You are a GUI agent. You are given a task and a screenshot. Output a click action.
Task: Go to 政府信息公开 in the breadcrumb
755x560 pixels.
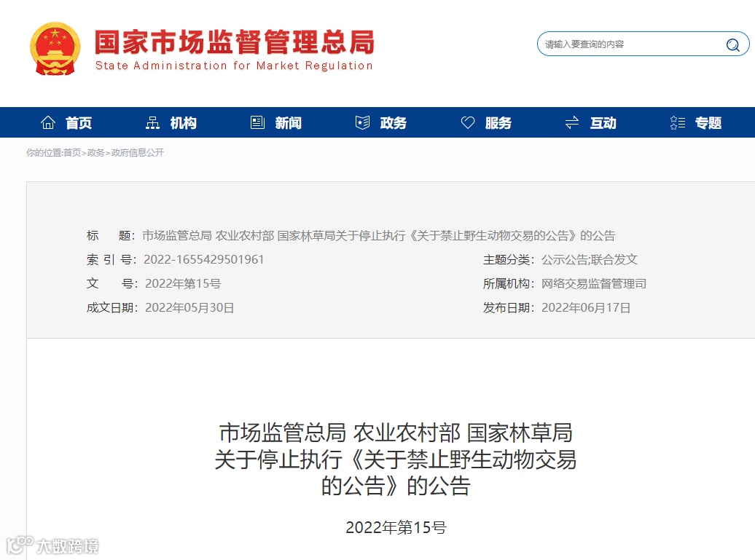tap(138, 152)
